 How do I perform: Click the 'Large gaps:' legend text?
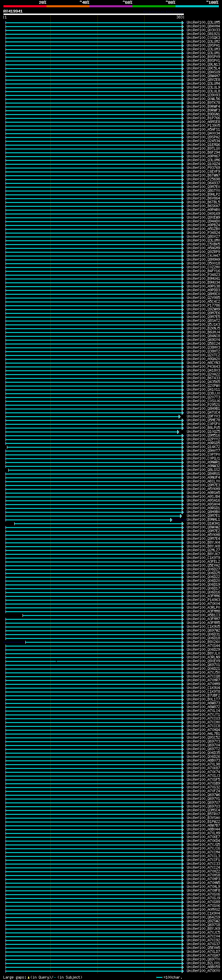(15, 977)
